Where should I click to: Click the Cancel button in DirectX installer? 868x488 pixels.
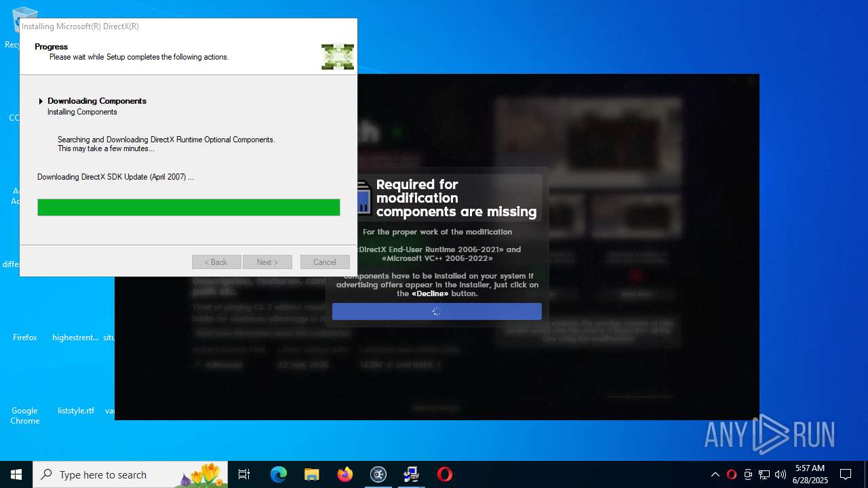pos(324,262)
